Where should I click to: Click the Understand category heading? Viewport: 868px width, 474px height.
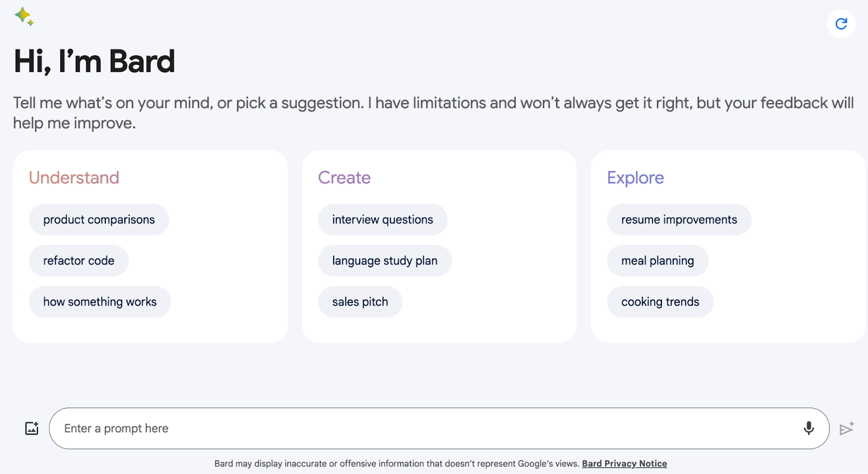click(74, 178)
